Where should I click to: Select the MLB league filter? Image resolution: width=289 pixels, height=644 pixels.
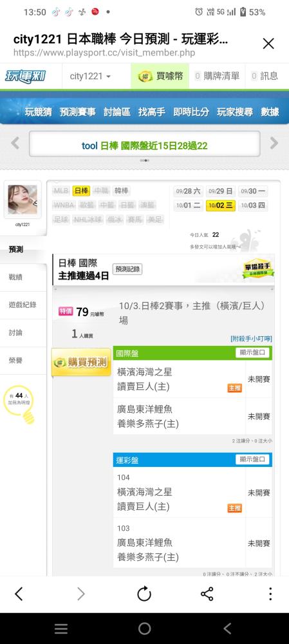click(x=61, y=191)
